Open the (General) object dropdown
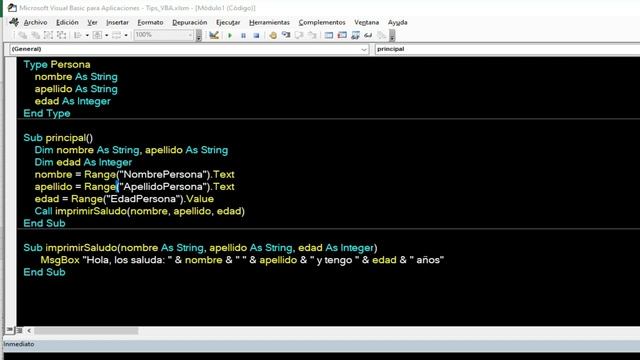The height and width of the screenshot is (360, 640). 189,49
